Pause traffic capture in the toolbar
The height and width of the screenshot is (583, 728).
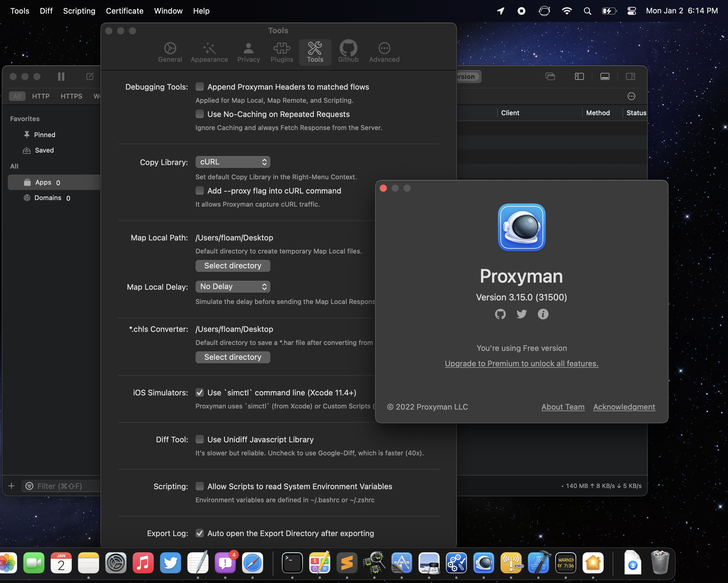61,77
